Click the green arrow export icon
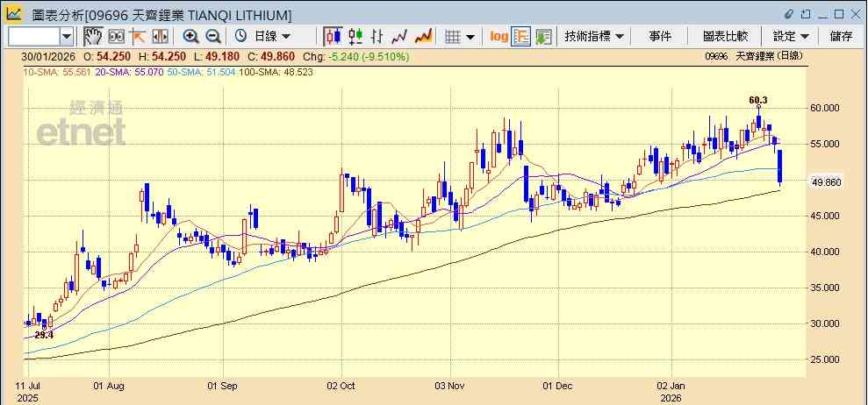This screenshot has width=868, height=405. click(543, 37)
